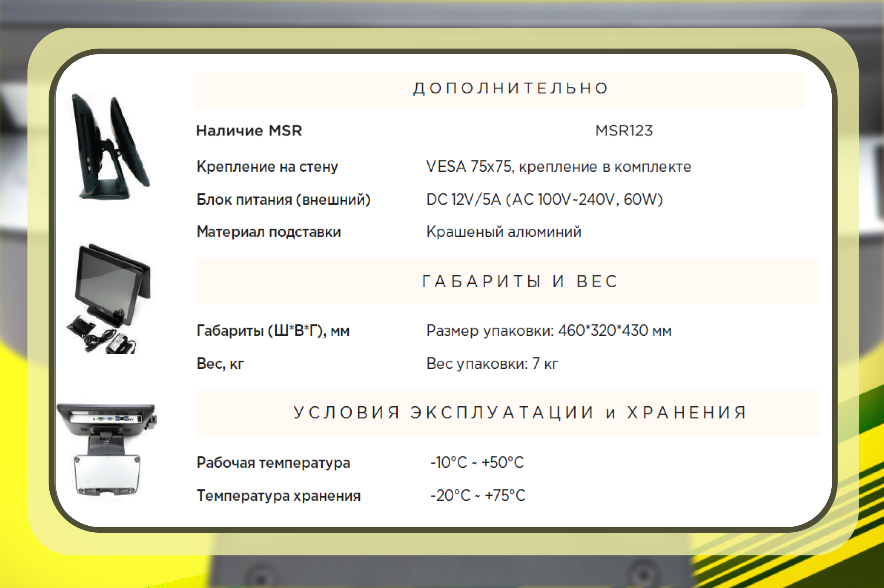Click the Материал подставки label
The width and height of the screenshot is (884, 588).
(269, 232)
